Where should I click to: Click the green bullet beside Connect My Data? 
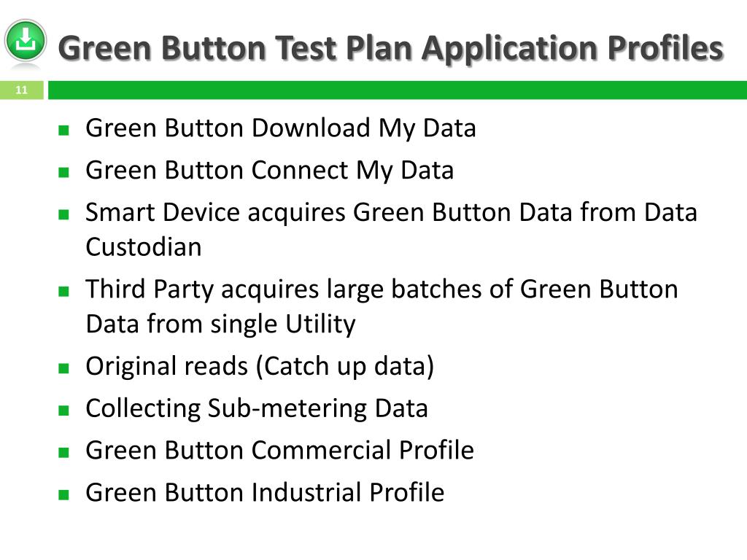click(64, 172)
